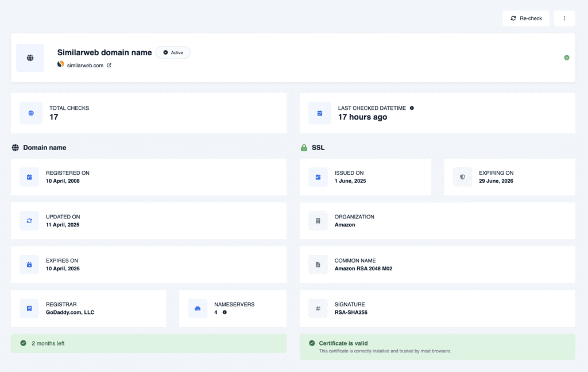Viewport: 588px width, 372px height.
Task: Click the Registered On calendar icon
Action: coord(29,177)
